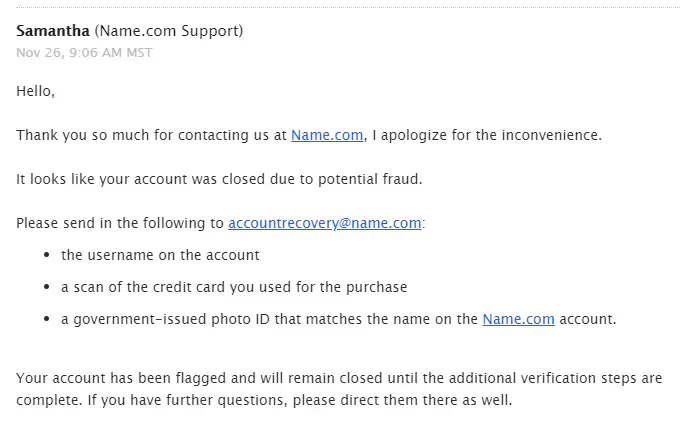Click "Please send in the following to" text
Viewport: 693px width, 427px height.
[x=120, y=223]
